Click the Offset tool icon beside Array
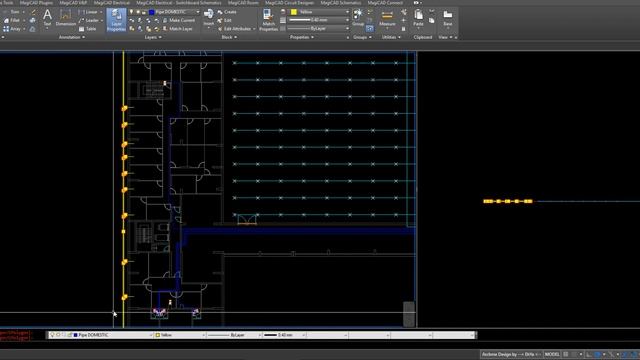This screenshot has height=360, width=640. pyautogui.click(x=33, y=29)
